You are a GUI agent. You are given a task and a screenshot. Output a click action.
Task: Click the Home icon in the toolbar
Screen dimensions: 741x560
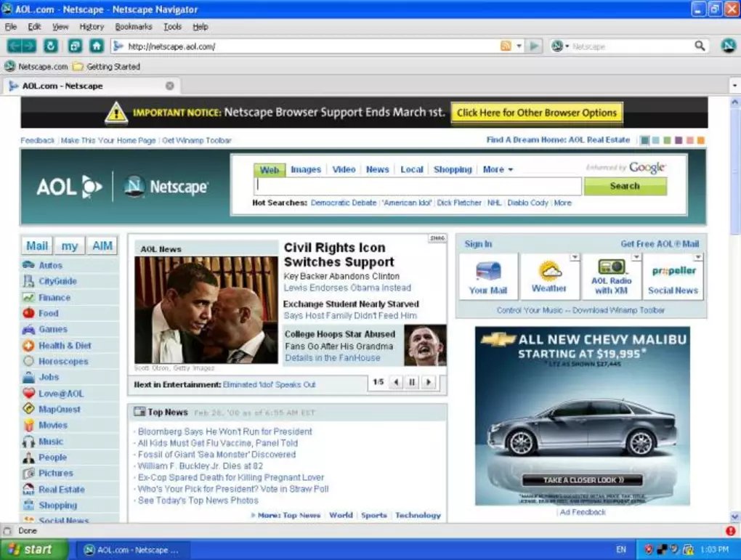tap(97, 45)
